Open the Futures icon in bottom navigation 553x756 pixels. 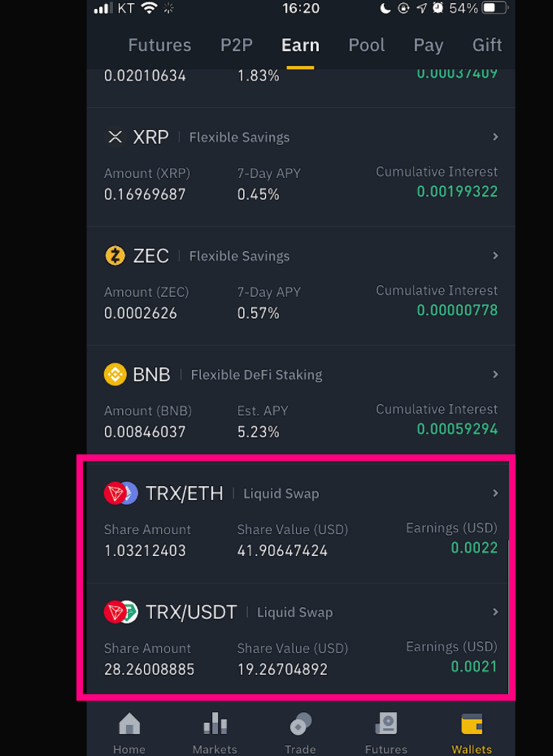click(386, 723)
